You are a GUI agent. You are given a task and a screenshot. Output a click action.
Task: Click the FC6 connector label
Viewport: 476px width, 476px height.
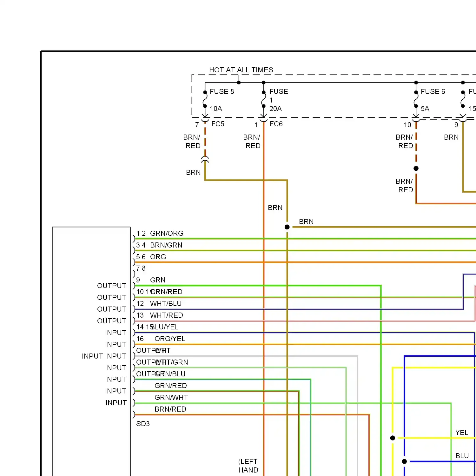click(x=276, y=124)
